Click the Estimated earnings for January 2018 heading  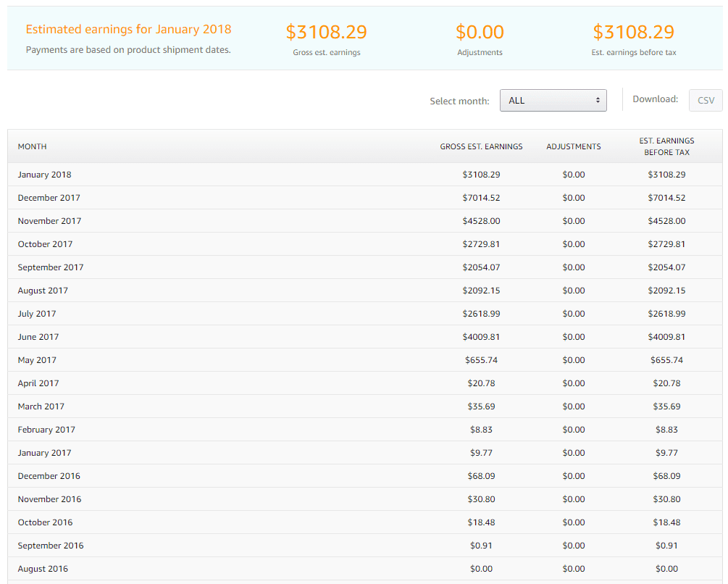[x=128, y=29]
